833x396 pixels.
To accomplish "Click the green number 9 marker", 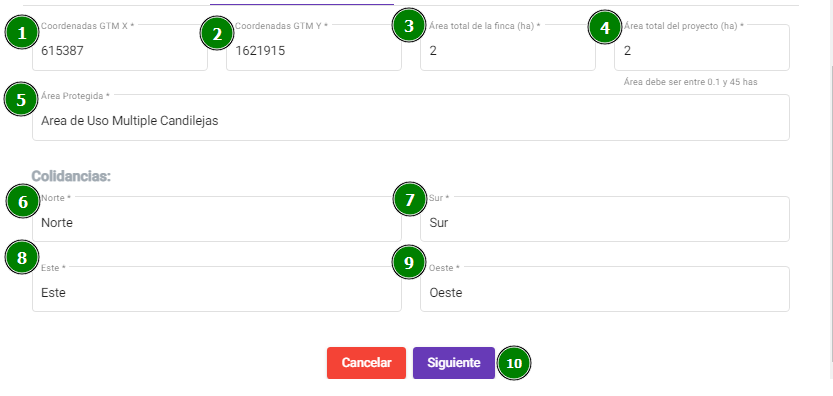I will (x=409, y=263).
